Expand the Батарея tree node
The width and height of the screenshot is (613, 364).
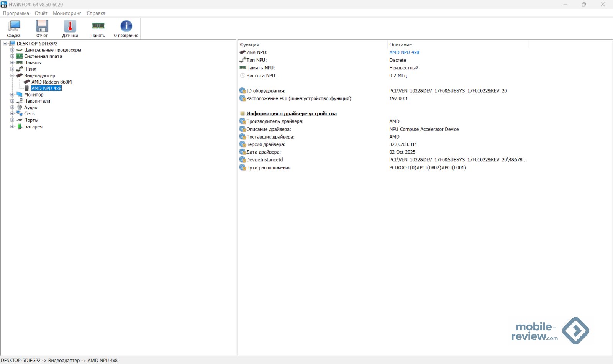click(x=12, y=126)
